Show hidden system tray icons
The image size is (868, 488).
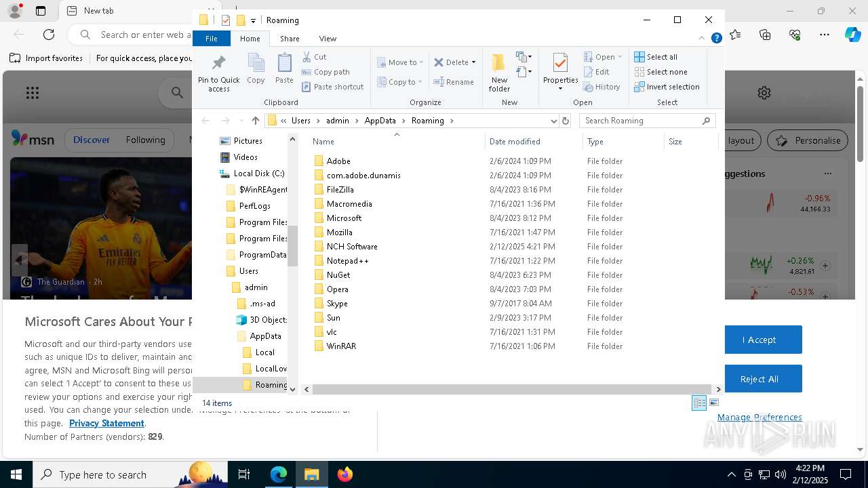click(731, 474)
